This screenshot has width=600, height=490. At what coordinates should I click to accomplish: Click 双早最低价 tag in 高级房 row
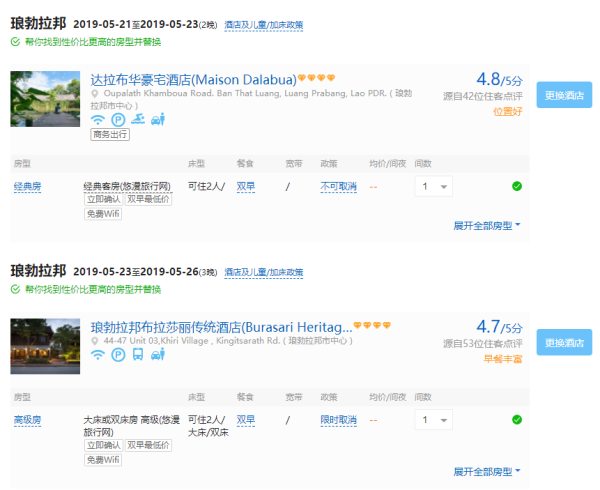tap(148, 445)
